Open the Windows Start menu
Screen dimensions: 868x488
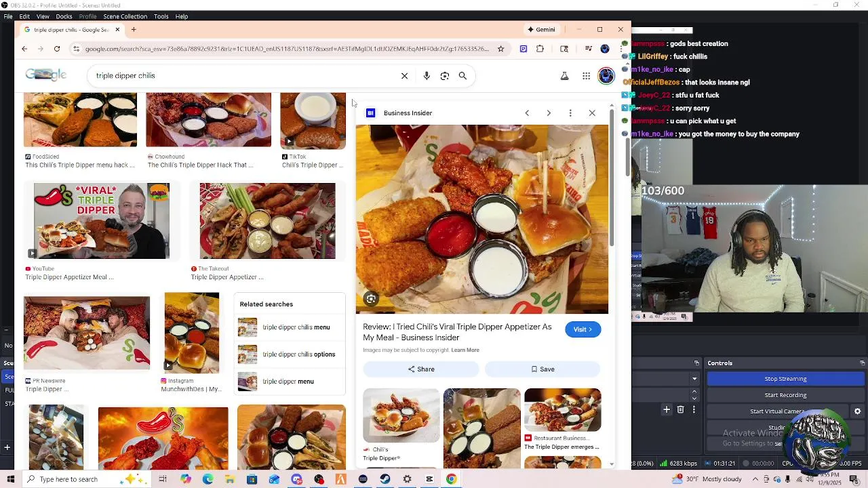(x=10, y=479)
